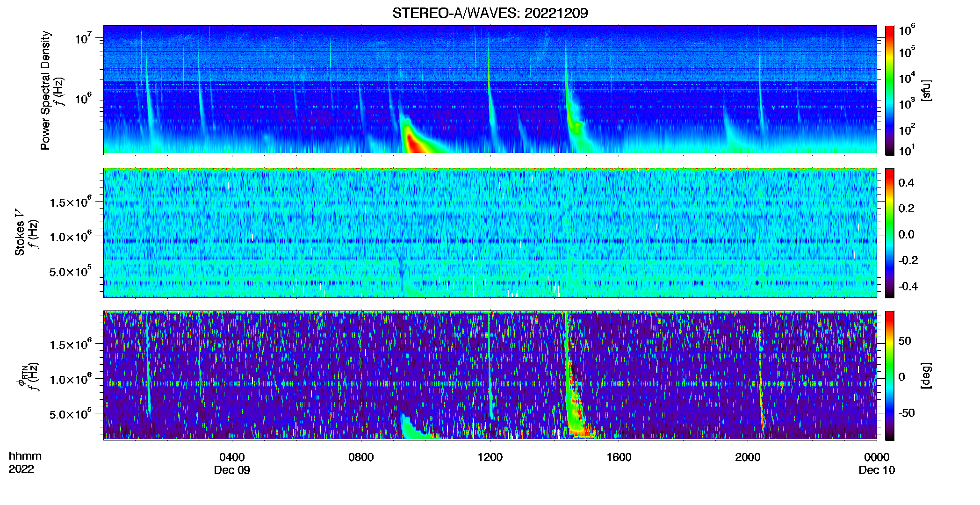Click the -0.2 tick on Stokes color bar

(x=908, y=260)
